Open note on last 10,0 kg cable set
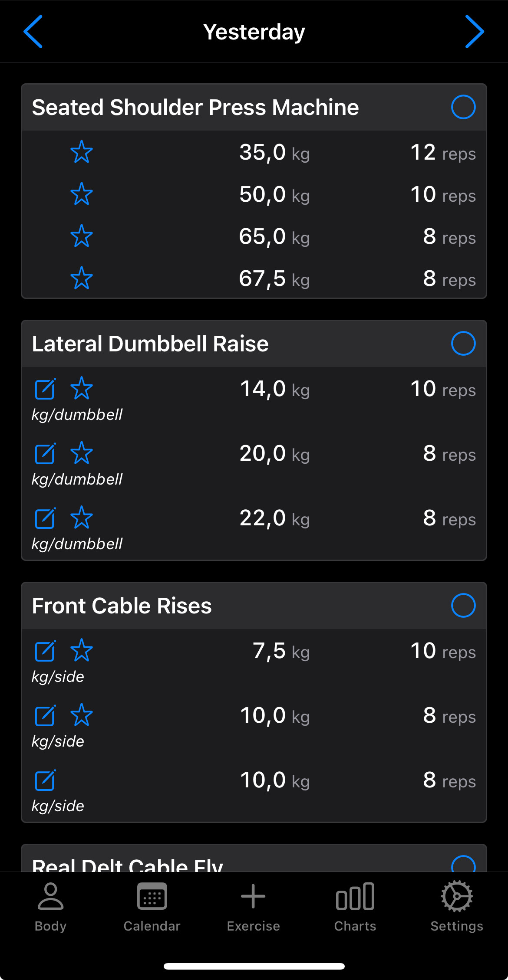The width and height of the screenshot is (508, 980). click(x=45, y=780)
